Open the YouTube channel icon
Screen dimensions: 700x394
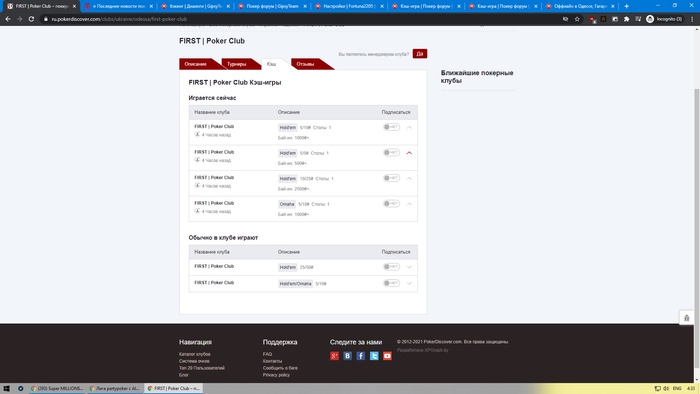coord(387,356)
